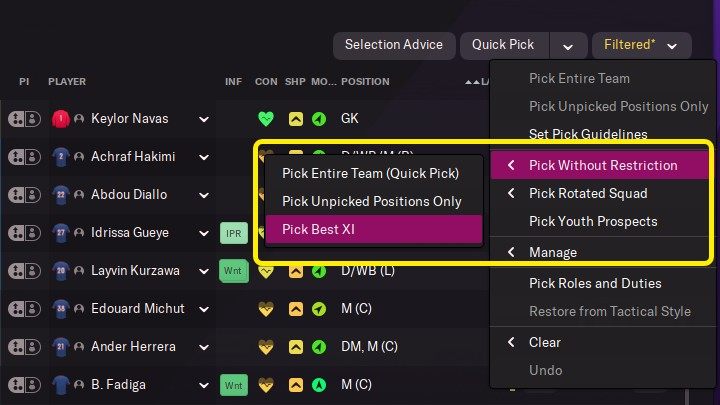
Task: Click Edouard Michut's morale arrow icon
Action: click(318, 309)
